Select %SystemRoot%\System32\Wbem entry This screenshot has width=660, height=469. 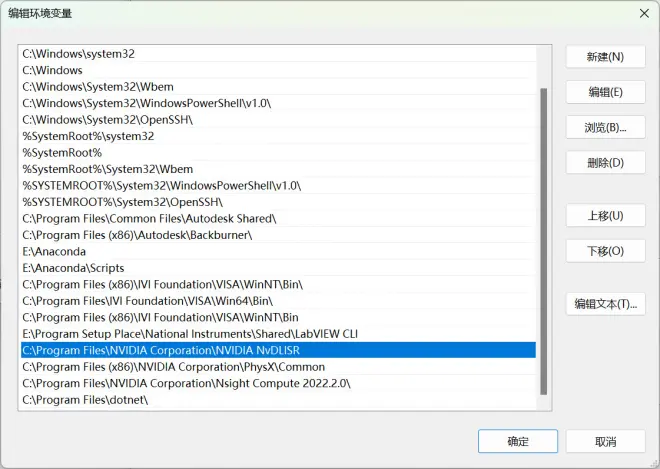(x=278, y=169)
